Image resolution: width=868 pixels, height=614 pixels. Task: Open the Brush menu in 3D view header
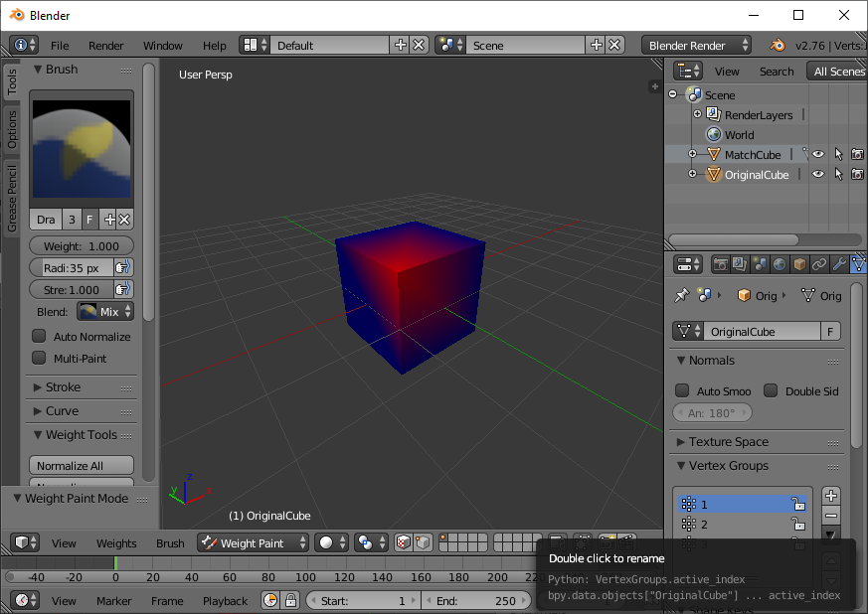tap(170, 543)
